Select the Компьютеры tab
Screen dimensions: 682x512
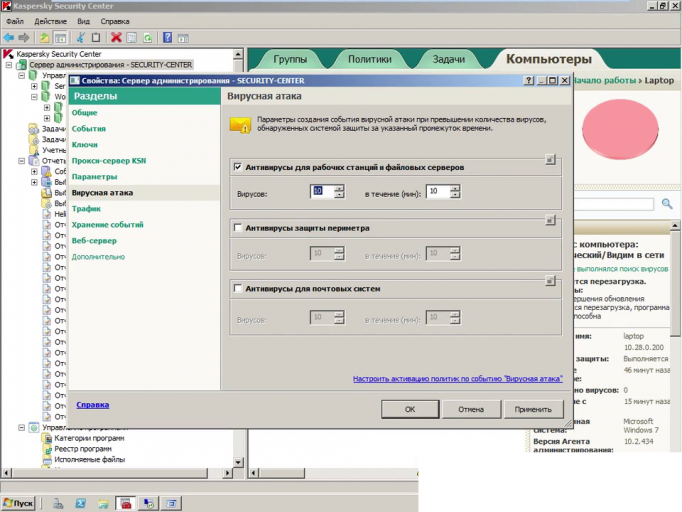(x=549, y=59)
